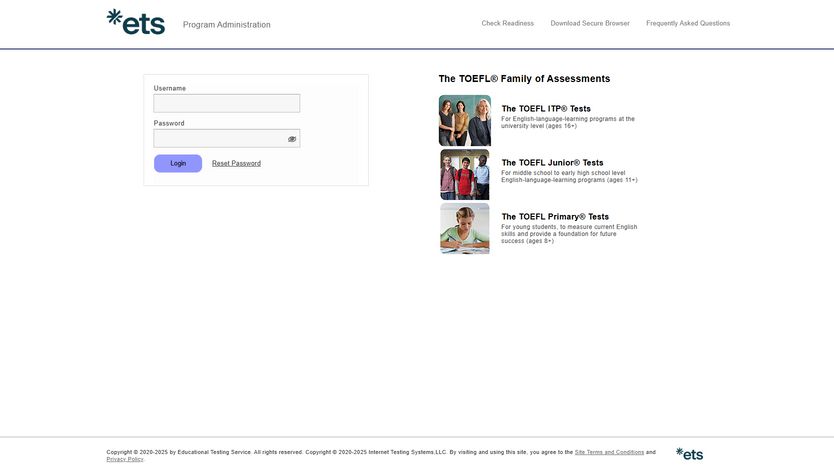Go to Frequently Asked Questions
This screenshot has height=471, width=834.
(x=688, y=23)
